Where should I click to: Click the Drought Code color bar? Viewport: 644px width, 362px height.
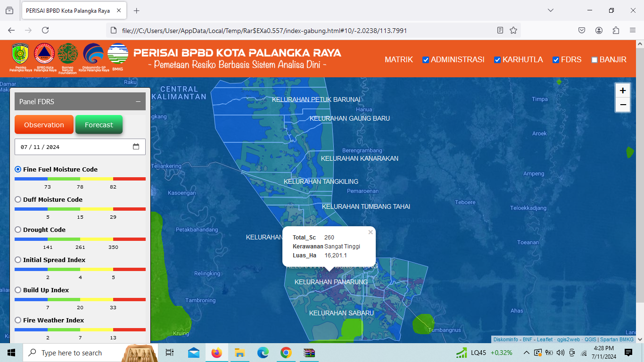pos(80,239)
